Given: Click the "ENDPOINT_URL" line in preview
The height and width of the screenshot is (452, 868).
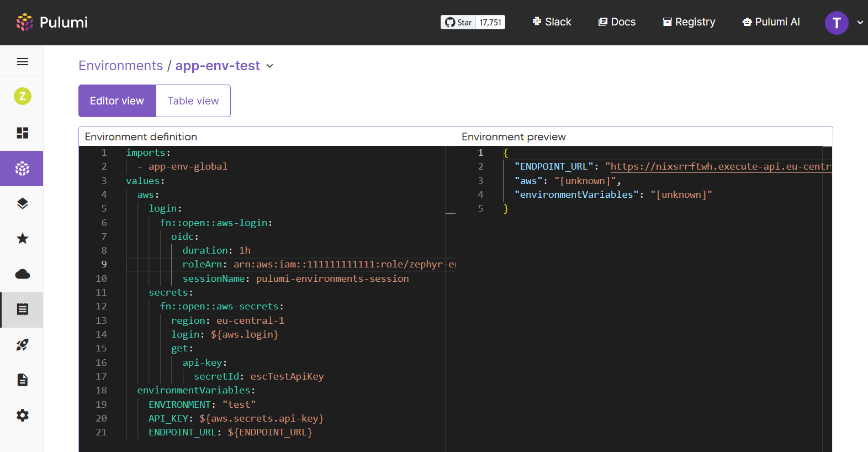Looking at the screenshot, I should click(x=673, y=166).
